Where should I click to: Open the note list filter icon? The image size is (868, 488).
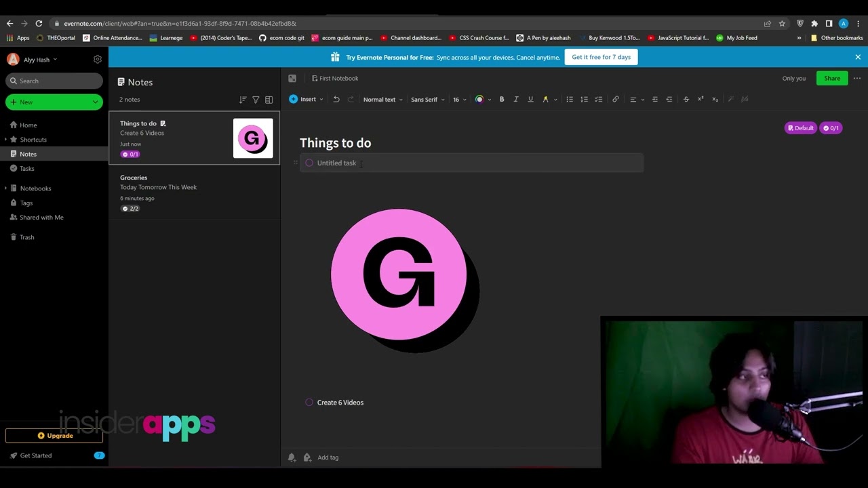click(256, 100)
